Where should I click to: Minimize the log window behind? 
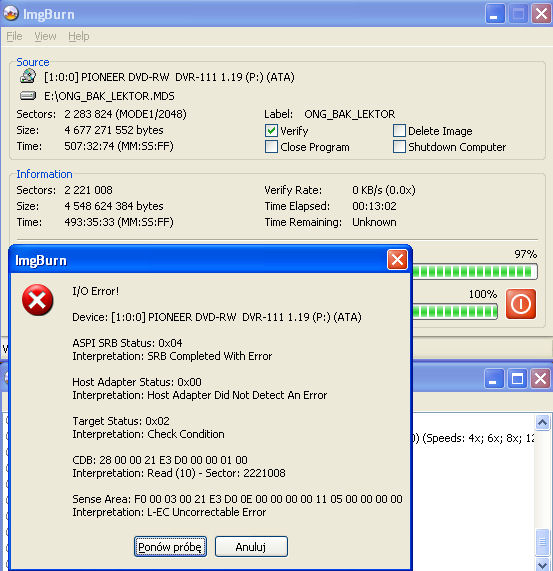click(494, 379)
